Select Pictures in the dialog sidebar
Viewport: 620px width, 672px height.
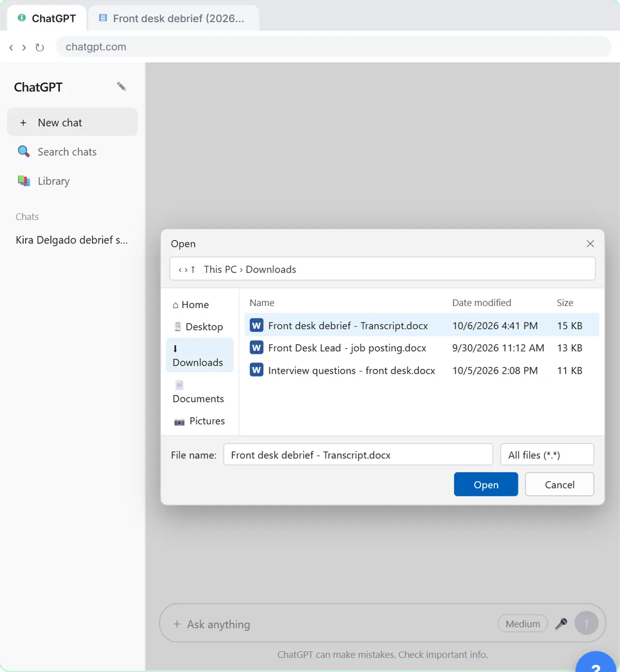(199, 421)
